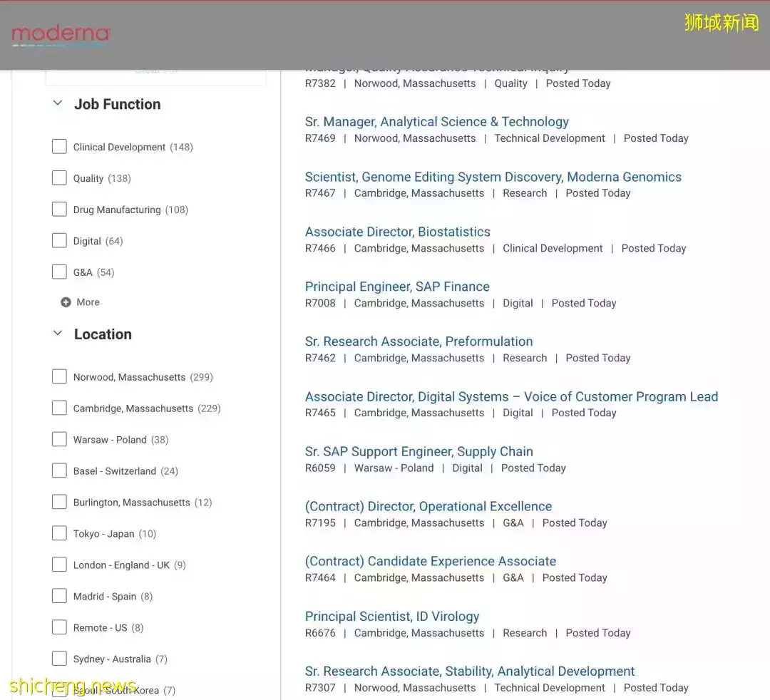Check the Clinical Development filter
Image resolution: width=770 pixels, height=700 pixels.
59,147
